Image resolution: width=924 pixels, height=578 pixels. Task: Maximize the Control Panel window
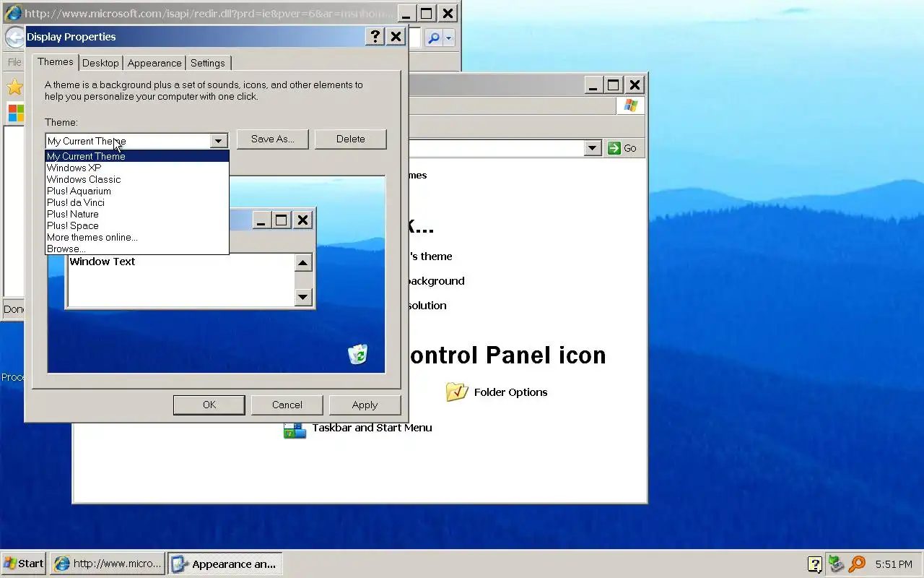(613, 85)
